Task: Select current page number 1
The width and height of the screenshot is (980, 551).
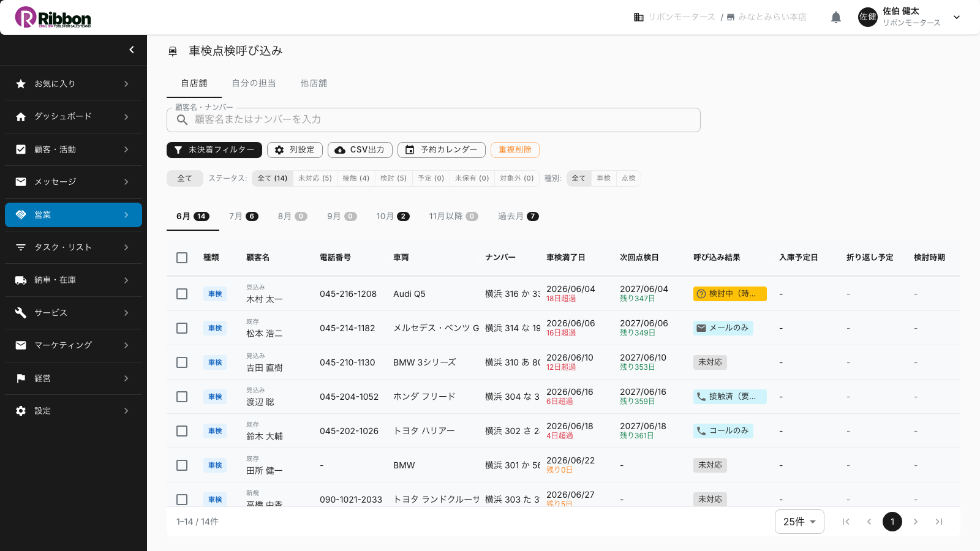Action: [x=892, y=522]
